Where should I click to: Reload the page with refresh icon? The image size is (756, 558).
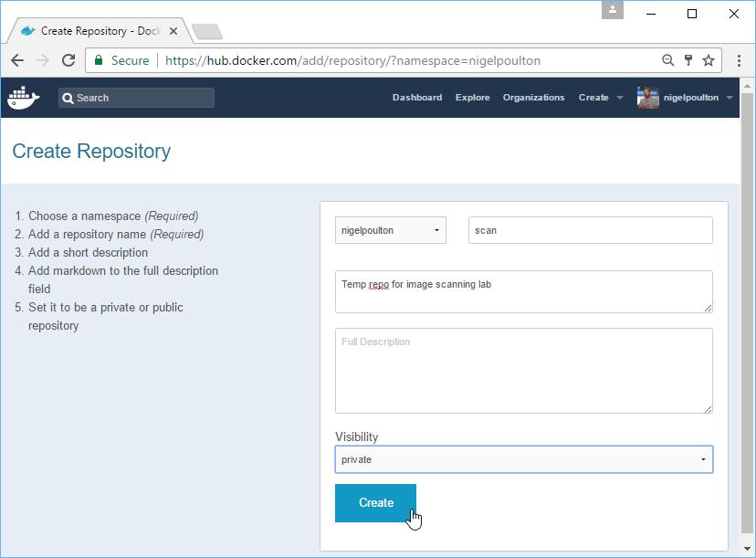pyautogui.click(x=68, y=60)
